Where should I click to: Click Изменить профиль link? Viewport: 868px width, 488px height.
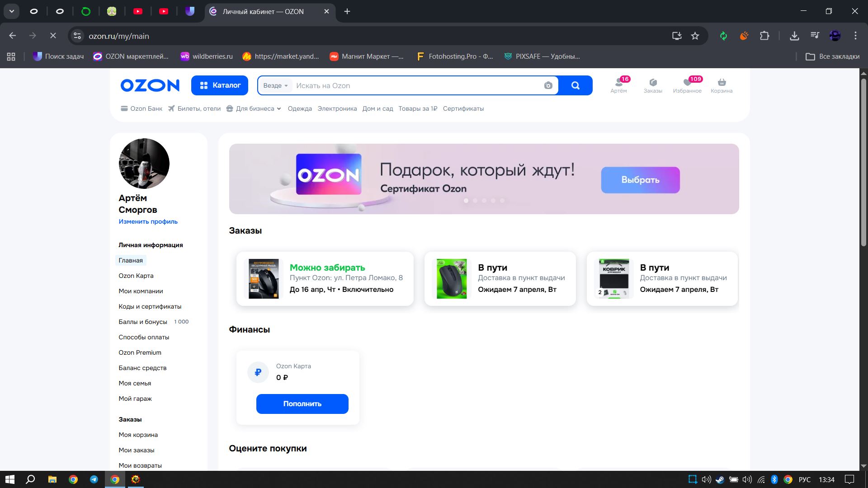click(148, 222)
